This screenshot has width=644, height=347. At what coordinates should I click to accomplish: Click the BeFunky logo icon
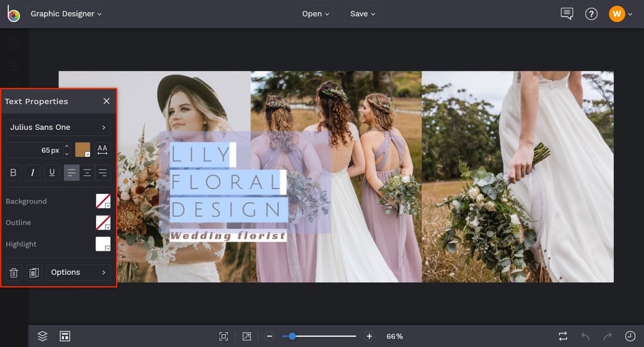click(13, 14)
